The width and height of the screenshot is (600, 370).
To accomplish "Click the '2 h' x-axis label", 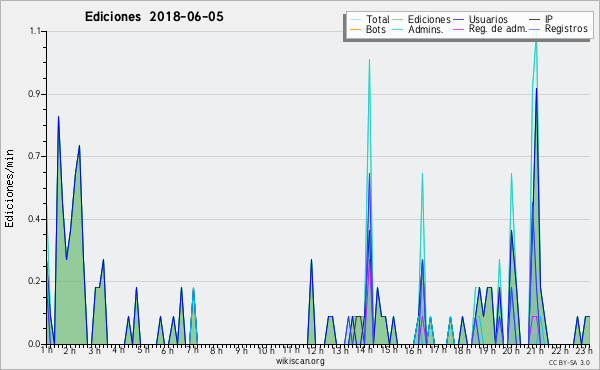I will tap(69, 350).
